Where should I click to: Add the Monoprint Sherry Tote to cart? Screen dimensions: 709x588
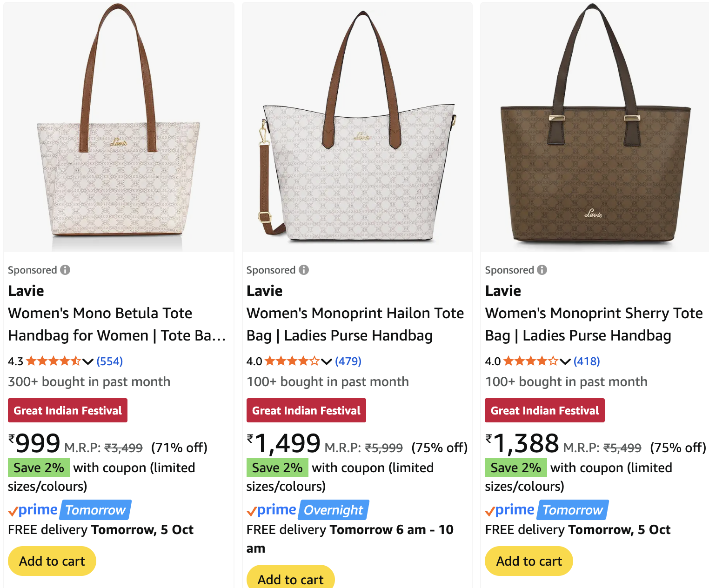tap(529, 561)
